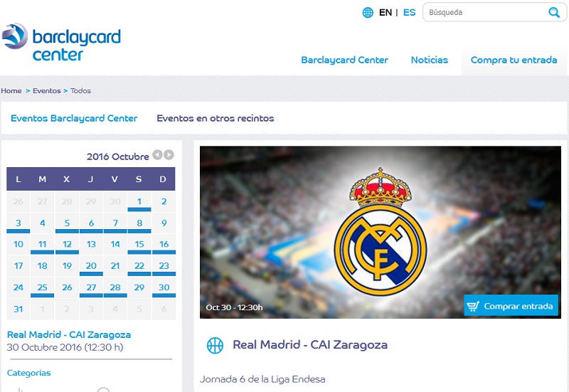Open the Barclaycard Center menu
This screenshot has width=569, height=392.
point(344,60)
